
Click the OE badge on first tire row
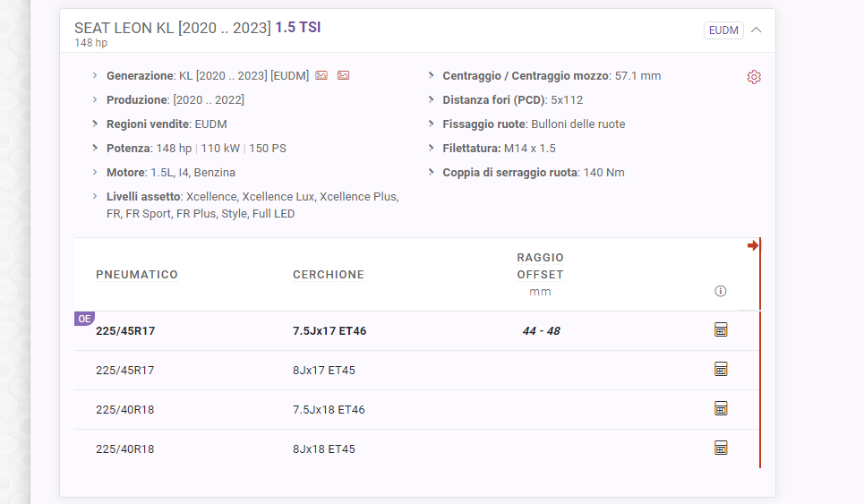pyautogui.click(x=84, y=318)
